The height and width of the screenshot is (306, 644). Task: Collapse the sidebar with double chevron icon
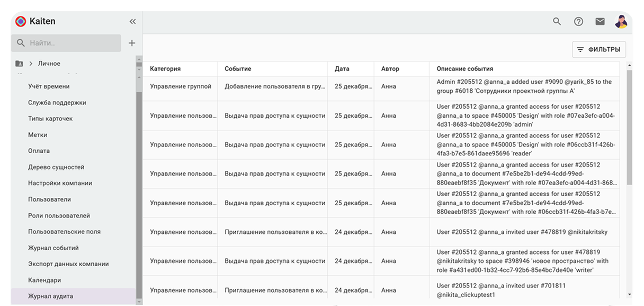coord(132,21)
